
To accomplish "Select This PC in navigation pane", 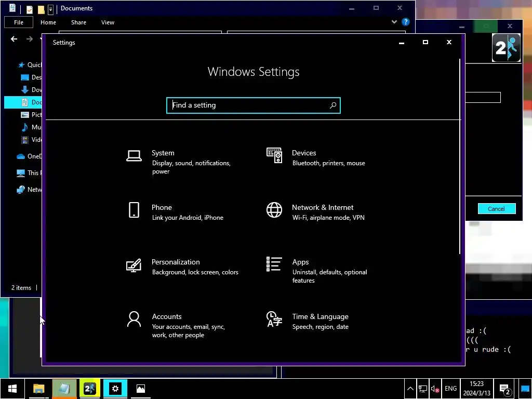I will pyautogui.click(x=29, y=172).
